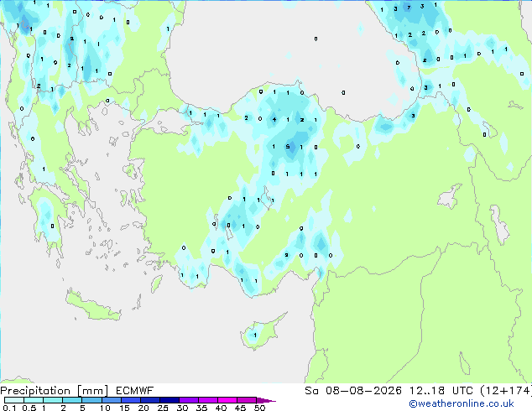Click the 'Sa 08-08-2026' date text
Viewport: 532px width, 411px height.
click(x=353, y=391)
